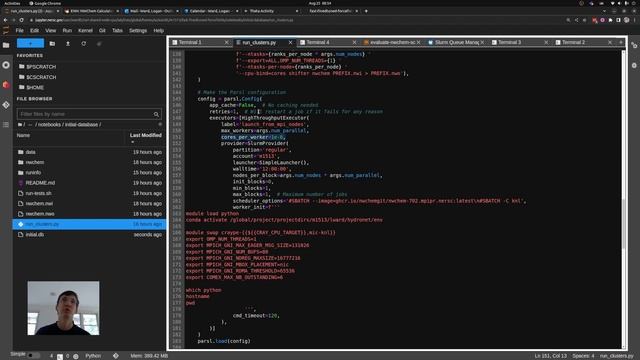Close the Terminal 2 tab
Viewport: 640px width, 360px height.
click(610, 42)
